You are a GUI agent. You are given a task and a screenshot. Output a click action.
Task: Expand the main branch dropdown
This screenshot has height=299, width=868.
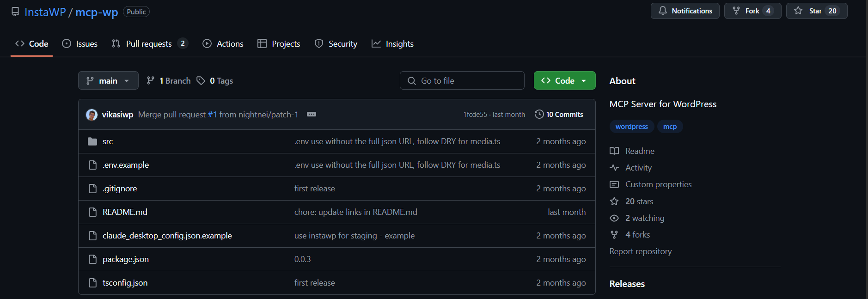point(108,80)
